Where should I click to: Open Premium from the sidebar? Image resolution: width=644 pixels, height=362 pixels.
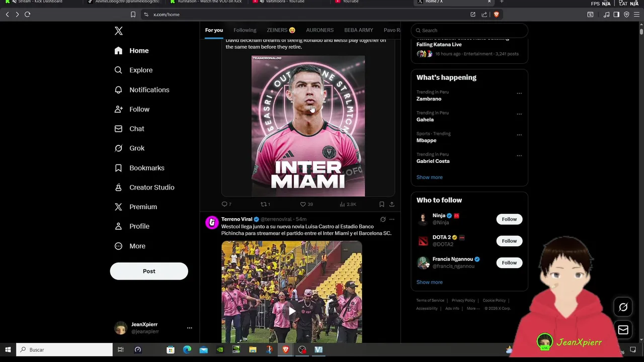pos(136,207)
